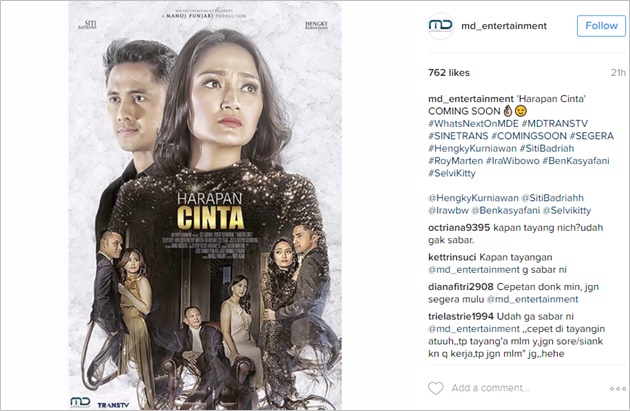Open md_entertainment username in header

click(504, 26)
